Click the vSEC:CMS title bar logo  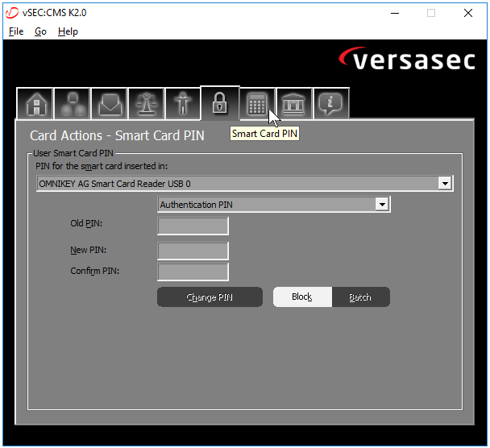point(12,13)
